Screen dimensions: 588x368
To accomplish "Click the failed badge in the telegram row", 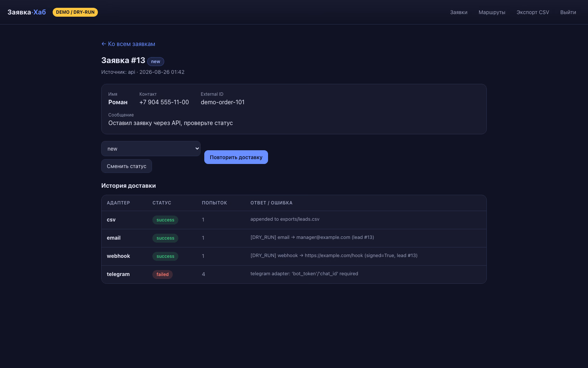I will [x=162, y=275].
